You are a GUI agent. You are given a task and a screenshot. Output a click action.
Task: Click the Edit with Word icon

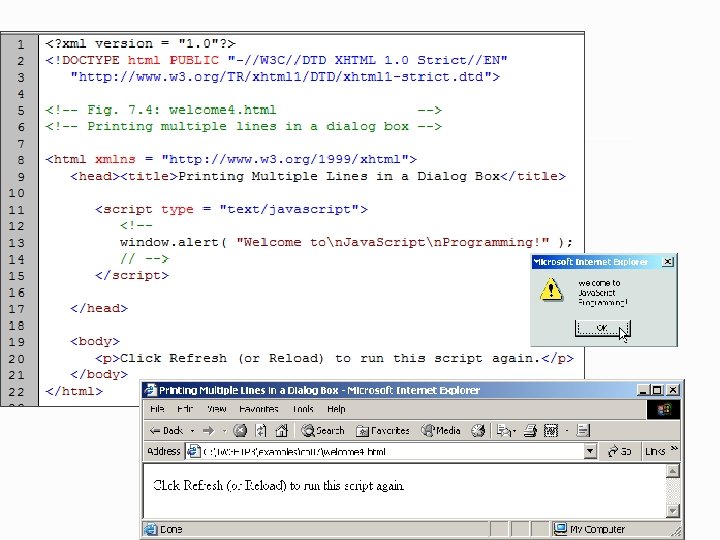tap(551, 431)
